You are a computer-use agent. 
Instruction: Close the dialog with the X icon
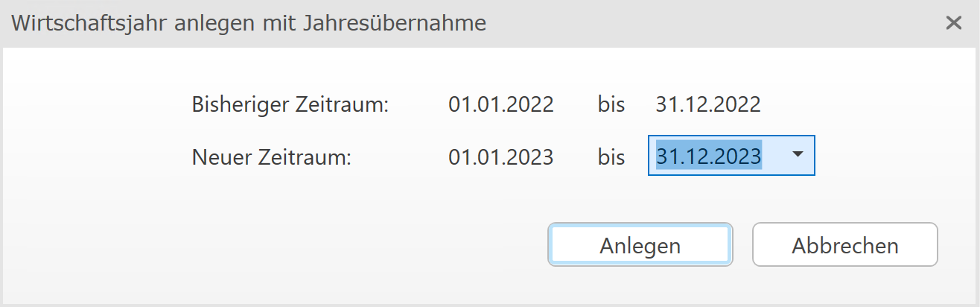pos(953,23)
